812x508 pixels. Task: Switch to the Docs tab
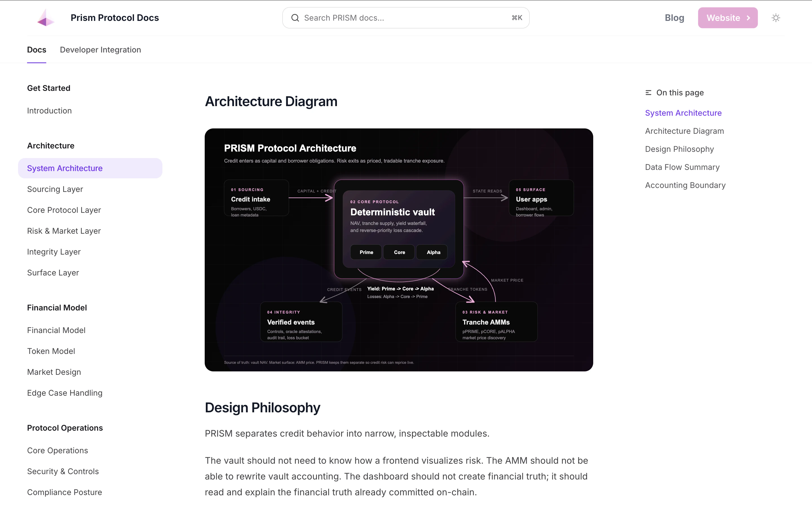[x=37, y=50]
